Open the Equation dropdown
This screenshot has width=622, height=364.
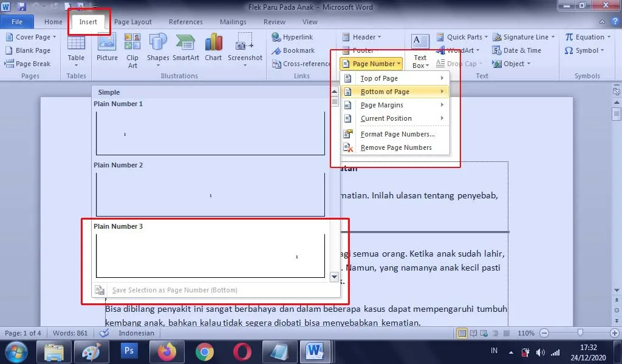588,37
